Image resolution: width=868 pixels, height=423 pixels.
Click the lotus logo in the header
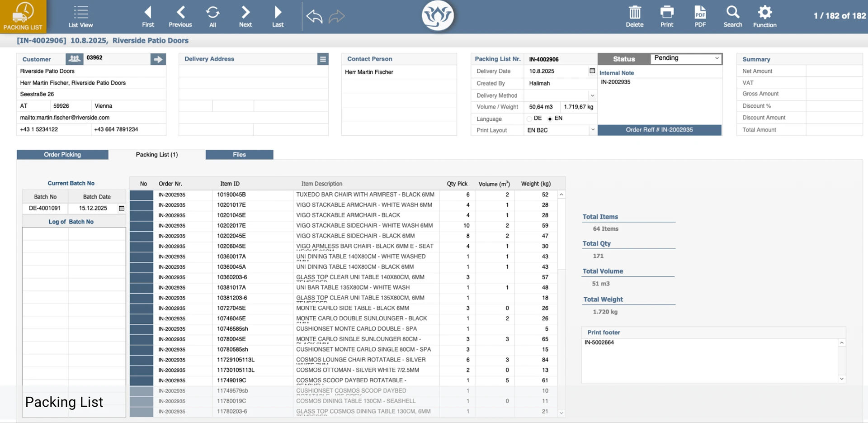coord(437,16)
